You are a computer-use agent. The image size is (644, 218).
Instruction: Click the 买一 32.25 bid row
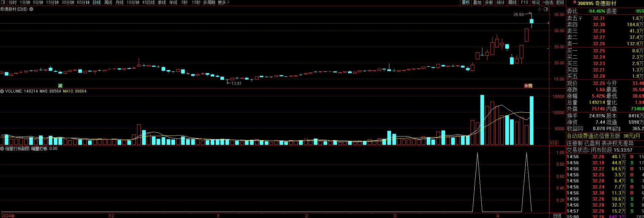pos(605,51)
